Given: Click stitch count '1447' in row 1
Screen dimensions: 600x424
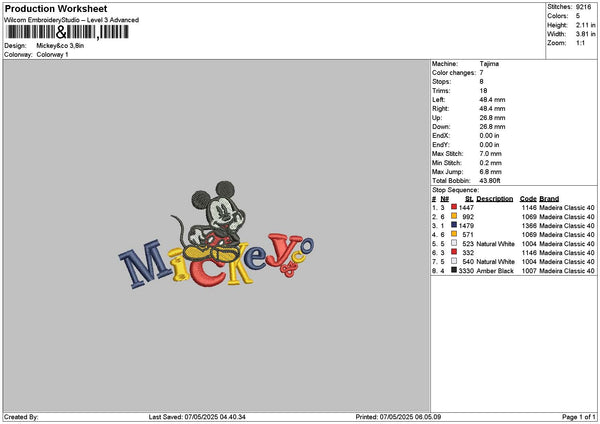Looking at the screenshot, I should [x=466, y=208].
